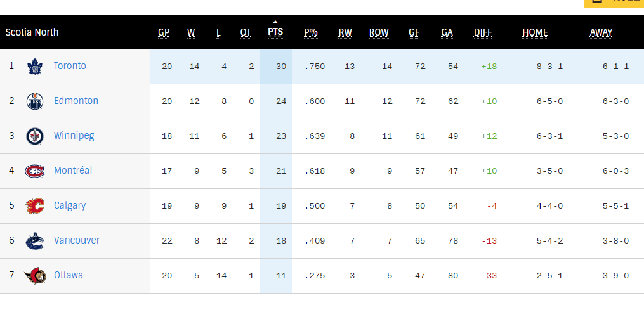Click the yellow button at top right
The image size is (644, 312).
pyautogui.click(x=614, y=3)
